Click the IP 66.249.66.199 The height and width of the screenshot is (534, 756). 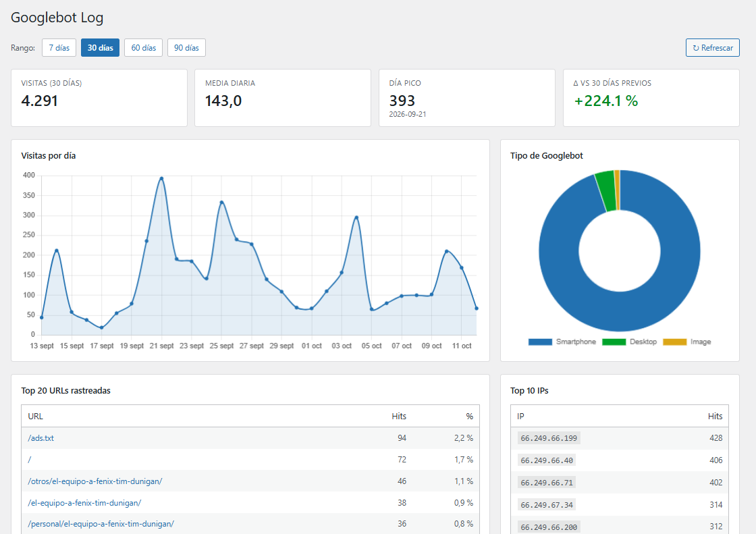point(549,438)
